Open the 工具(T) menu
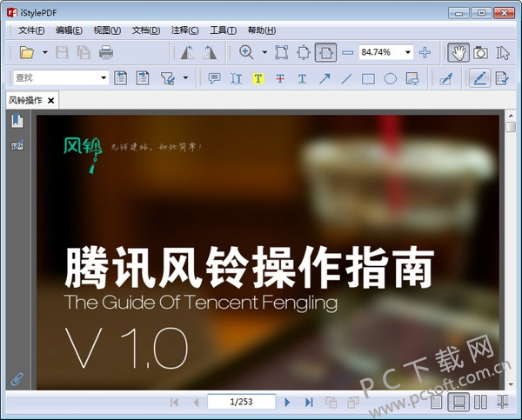 click(223, 30)
